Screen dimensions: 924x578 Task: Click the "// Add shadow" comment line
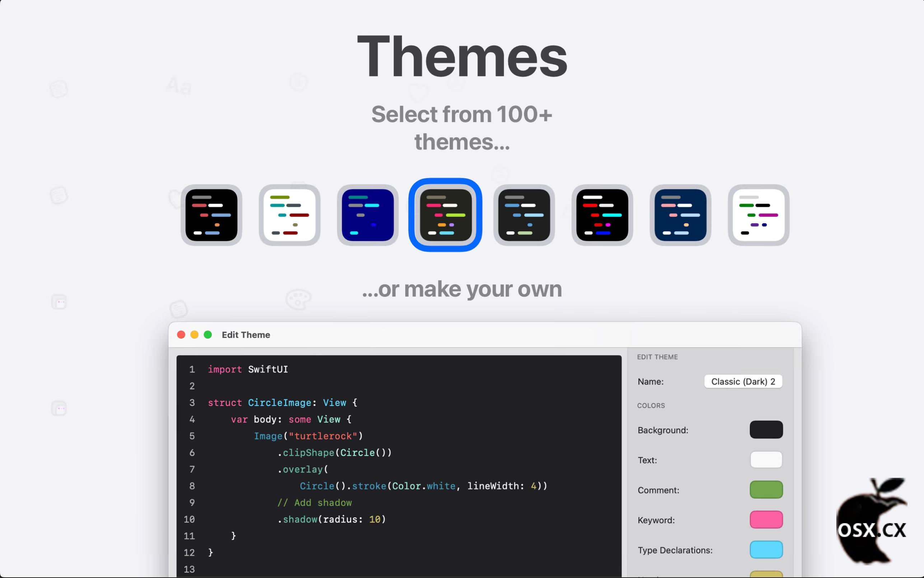click(314, 503)
